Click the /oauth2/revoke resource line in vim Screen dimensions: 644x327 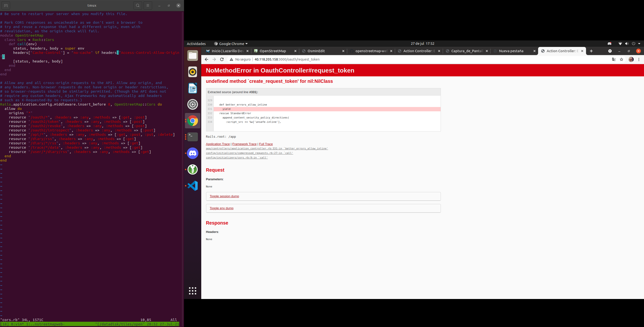point(78,126)
